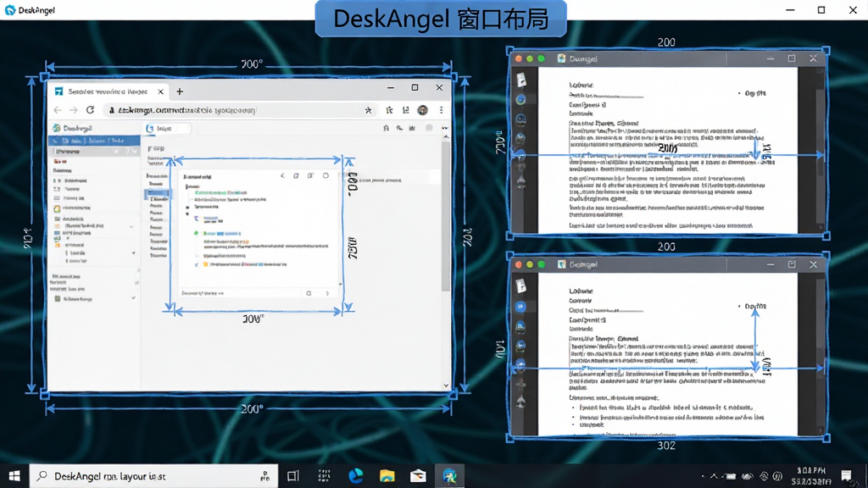This screenshot has height=488, width=868.
Task: Open the Mail app from the taskbar
Action: [418, 476]
